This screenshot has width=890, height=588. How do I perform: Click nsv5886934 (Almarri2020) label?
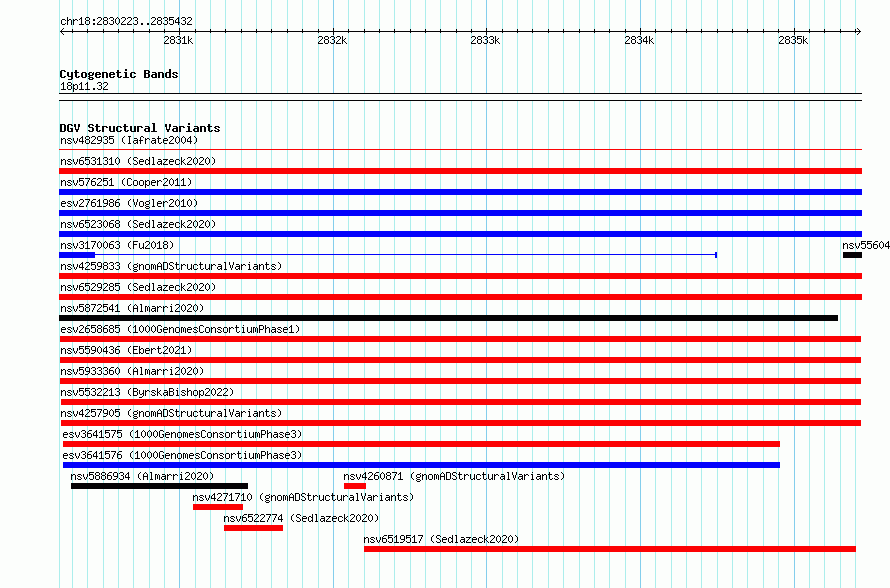tap(142, 476)
